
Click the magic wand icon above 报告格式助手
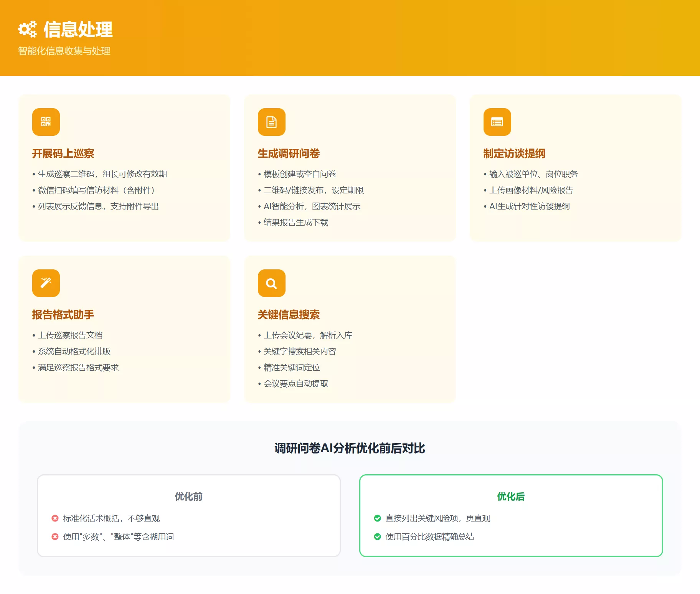(46, 283)
